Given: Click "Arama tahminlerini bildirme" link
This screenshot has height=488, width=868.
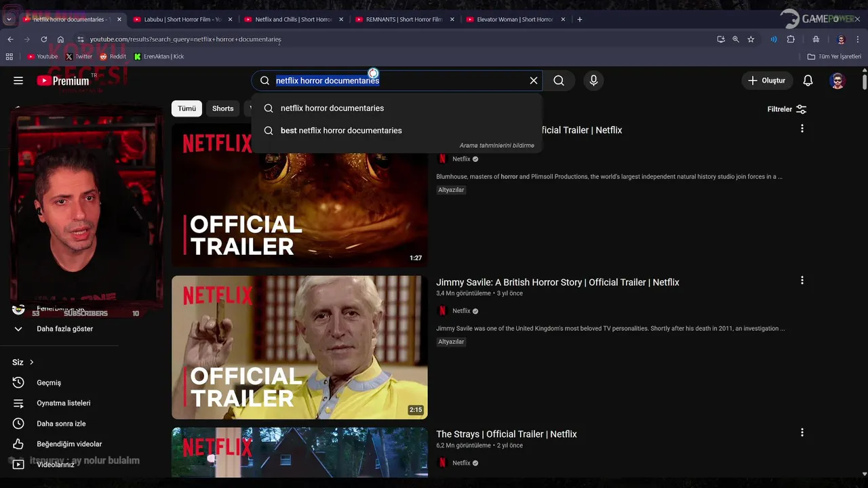Looking at the screenshot, I should tap(496, 146).
